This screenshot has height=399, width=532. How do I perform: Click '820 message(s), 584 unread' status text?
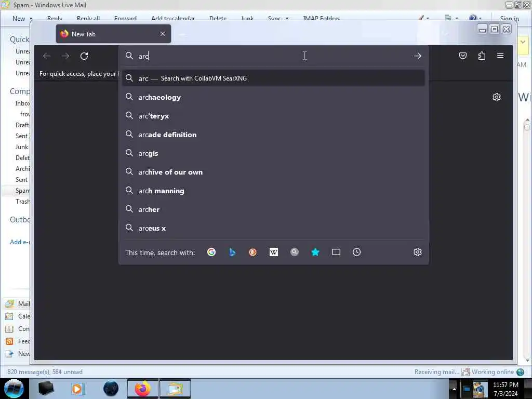[x=45, y=372]
